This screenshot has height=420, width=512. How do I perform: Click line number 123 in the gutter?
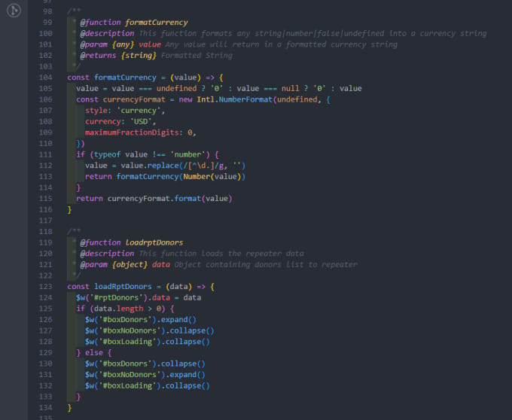45,287
